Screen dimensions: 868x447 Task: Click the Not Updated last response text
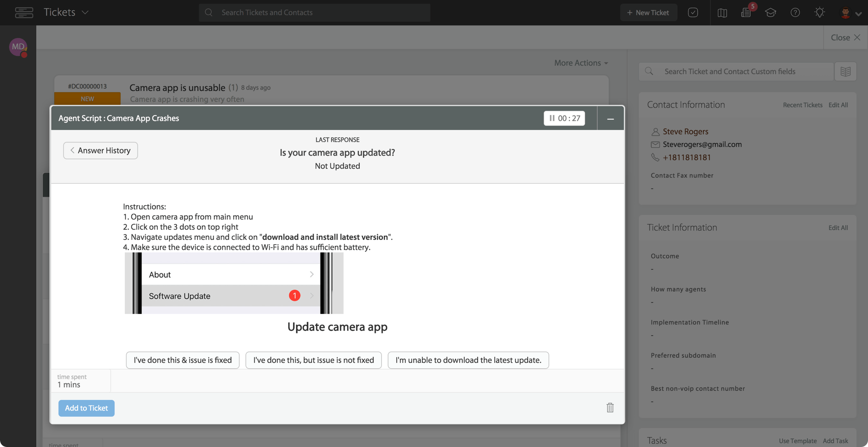click(x=337, y=166)
